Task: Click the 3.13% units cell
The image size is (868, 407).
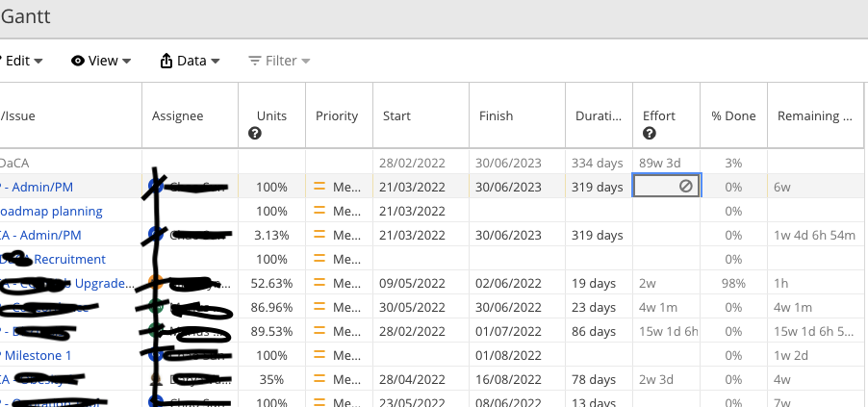Action: tap(271, 236)
